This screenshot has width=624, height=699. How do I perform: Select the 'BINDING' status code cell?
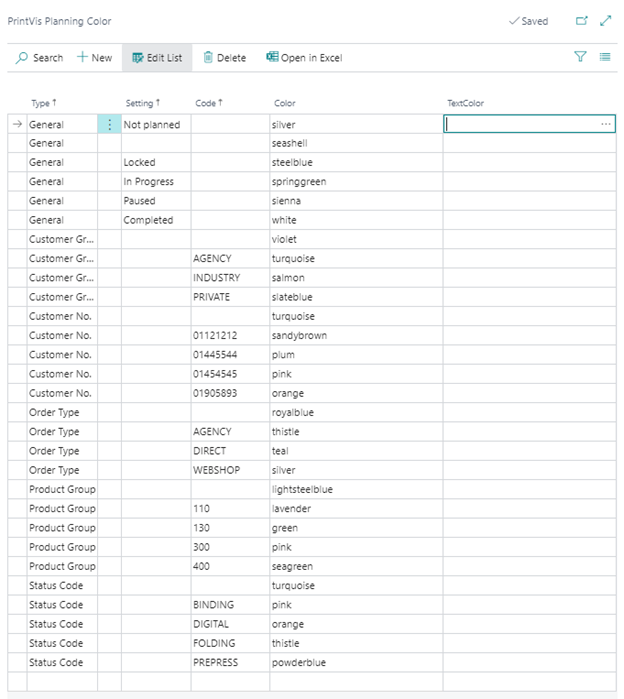pyautogui.click(x=230, y=604)
